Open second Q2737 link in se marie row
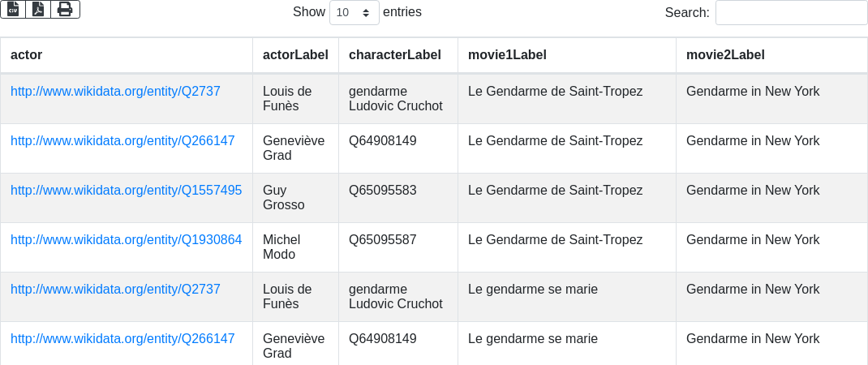Viewport: 868px width, 365px height. coord(115,289)
